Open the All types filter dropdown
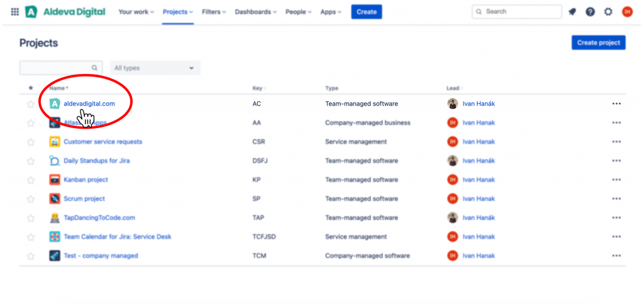Screen dimensions: 644x304 click(155, 68)
